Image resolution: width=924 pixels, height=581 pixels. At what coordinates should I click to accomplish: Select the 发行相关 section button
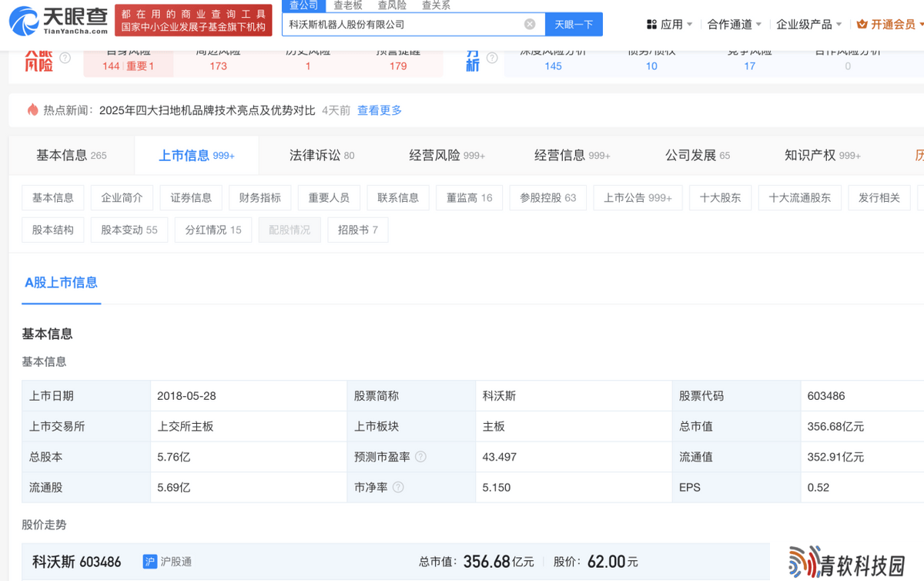pyautogui.click(x=879, y=198)
